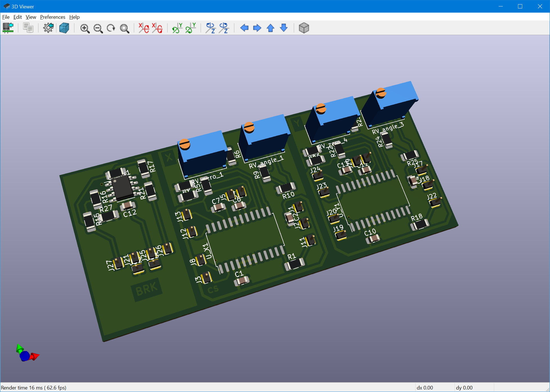Click the Reload board icon
The height and width of the screenshot is (392, 550).
coord(8,28)
